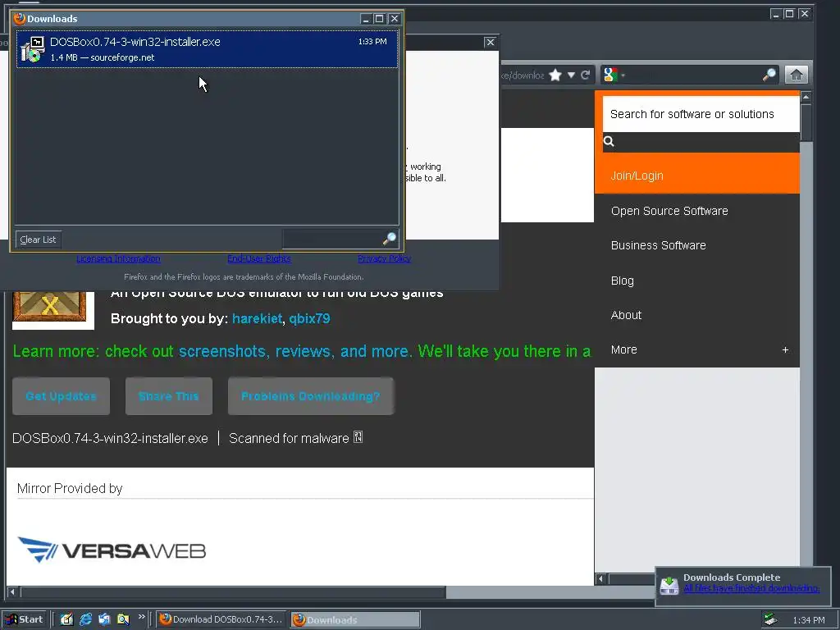Open the End-User Rights link
The image size is (840, 630).
(x=258, y=258)
